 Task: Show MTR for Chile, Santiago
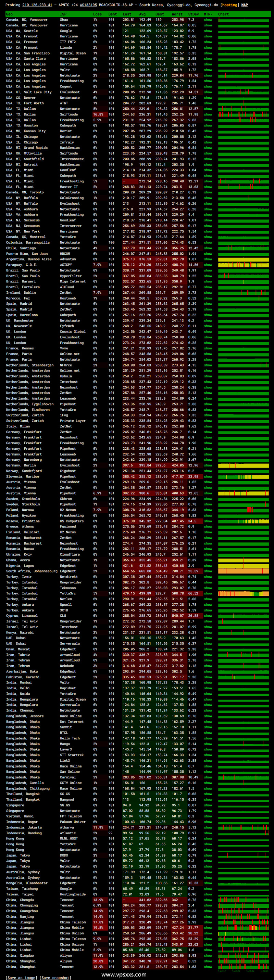click(x=208, y=248)
